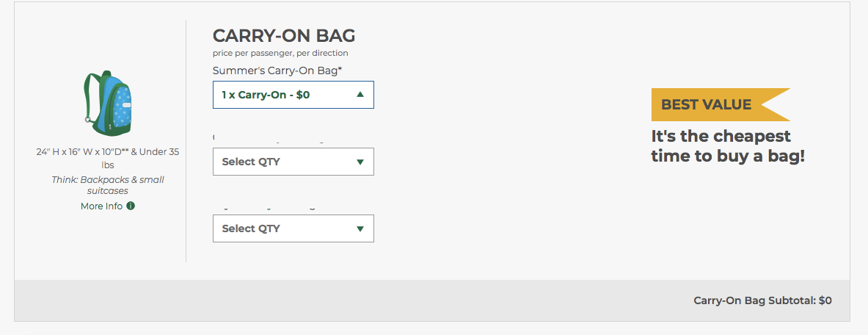Expand the bottom Select QTY dropdown
The height and width of the screenshot is (335, 868).
click(x=293, y=228)
